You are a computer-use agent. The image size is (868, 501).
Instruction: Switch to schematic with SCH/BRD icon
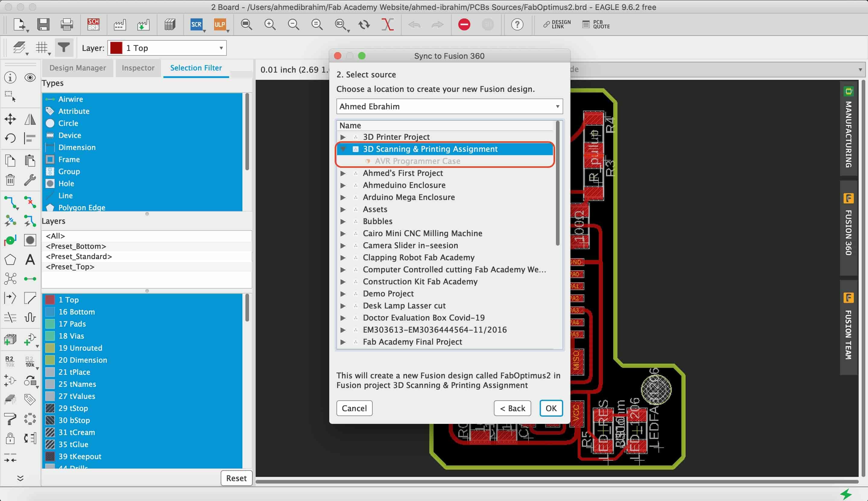[x=93, y=24]
